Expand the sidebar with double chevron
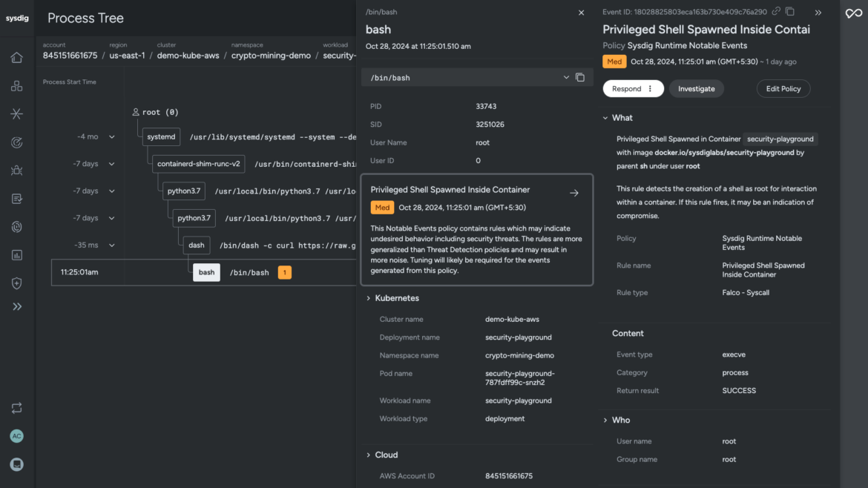This screenshot has width=868, height=488. 16,306
